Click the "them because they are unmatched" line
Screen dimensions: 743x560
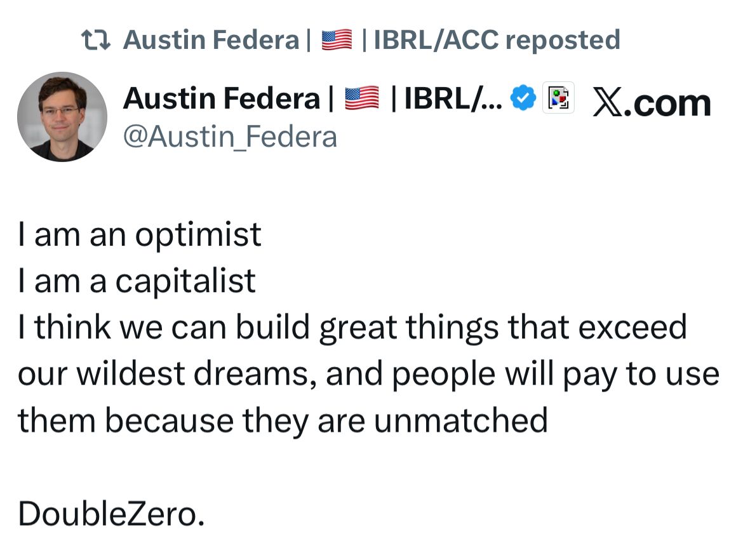click(x=283, y=420)
